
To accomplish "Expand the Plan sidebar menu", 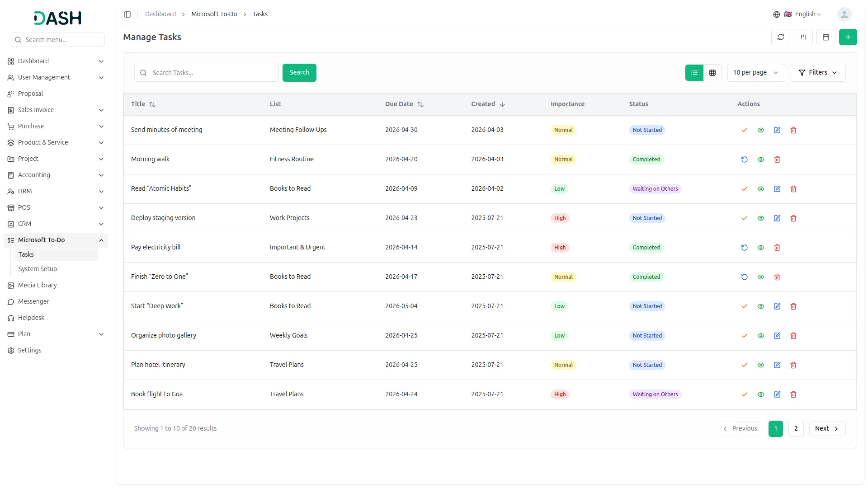I will pyautogui.click(x=56, y=334).
